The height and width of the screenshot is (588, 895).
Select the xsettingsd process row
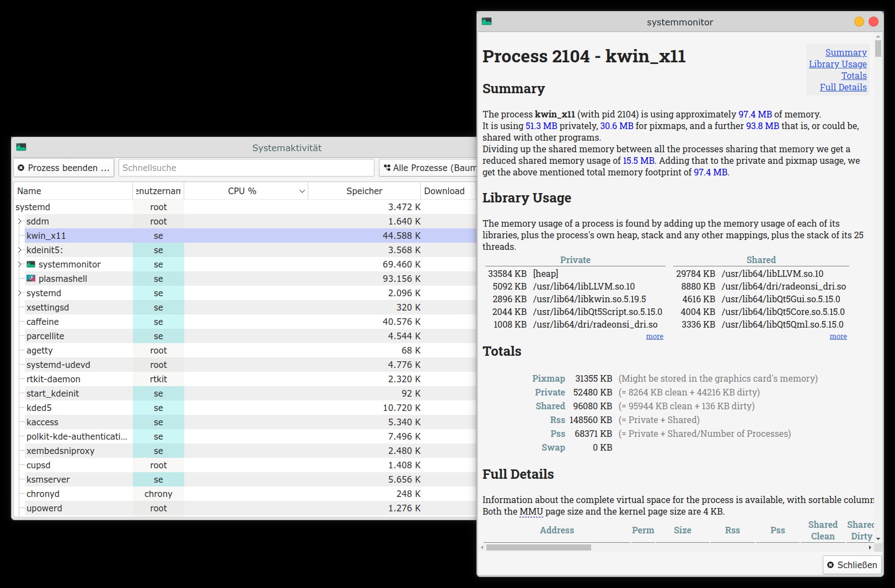[x=244, y=307]
